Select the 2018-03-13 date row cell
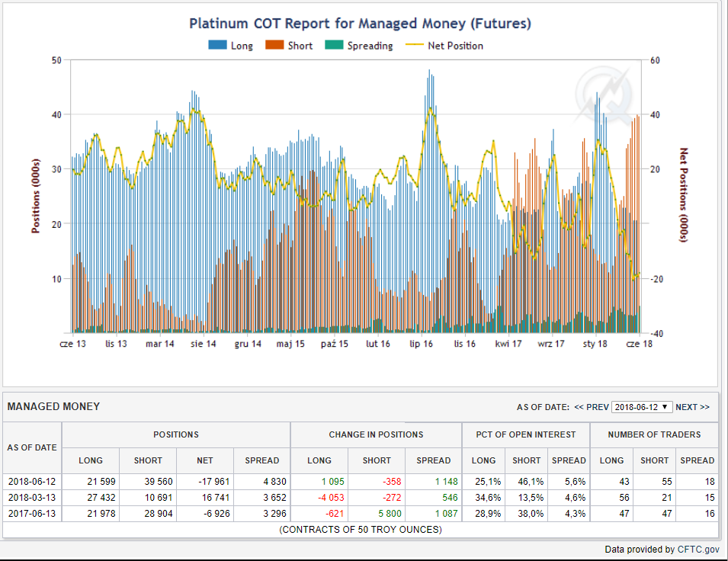The height and width of the screenshot is (561, 728). 32,498
